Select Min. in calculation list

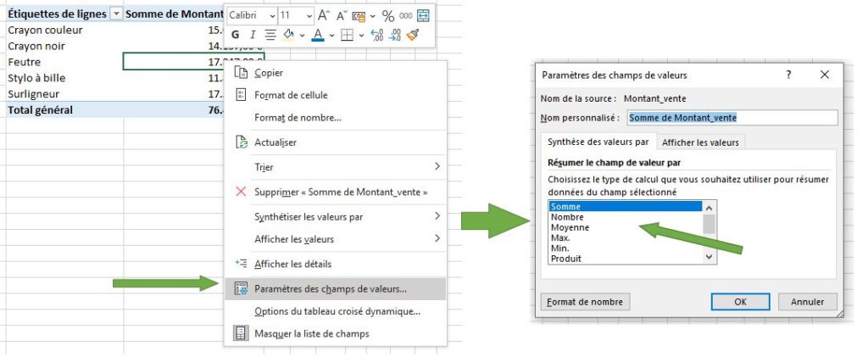point(626,248)
